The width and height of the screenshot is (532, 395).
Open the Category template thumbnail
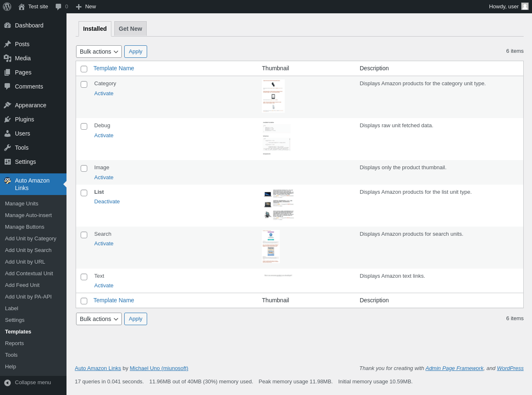point(273,96)
